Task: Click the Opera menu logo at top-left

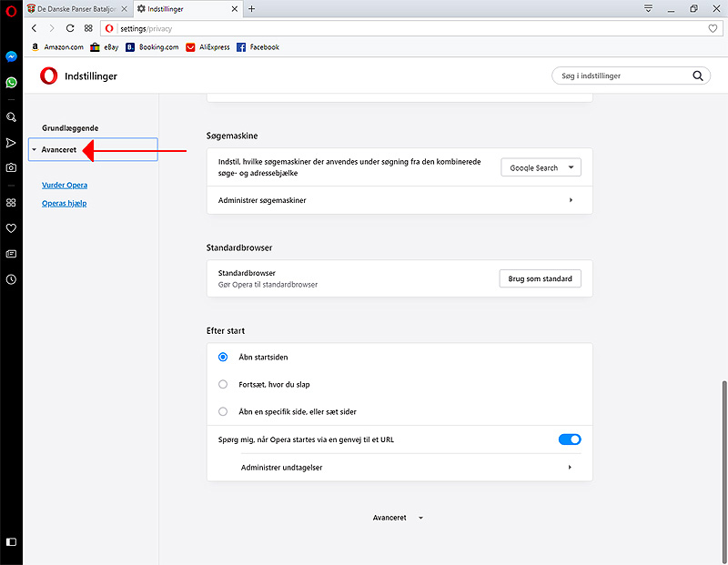Action: pos(11,9)
